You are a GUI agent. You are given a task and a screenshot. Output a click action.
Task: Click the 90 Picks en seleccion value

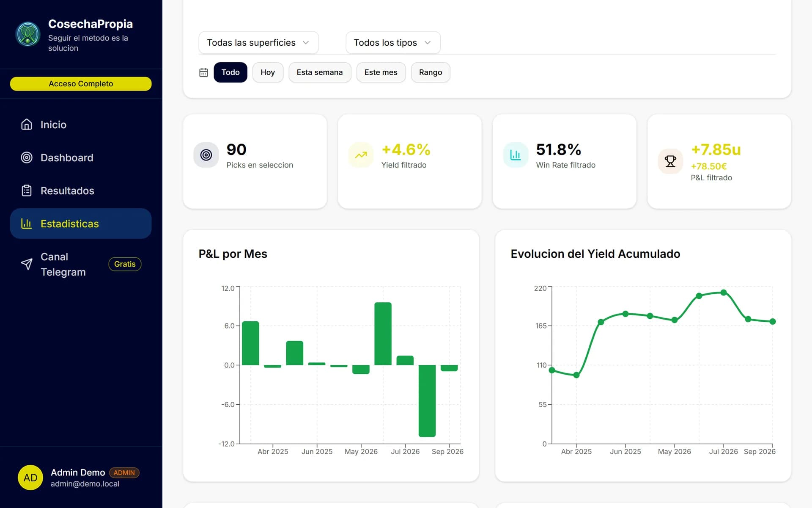click(236, 149)
